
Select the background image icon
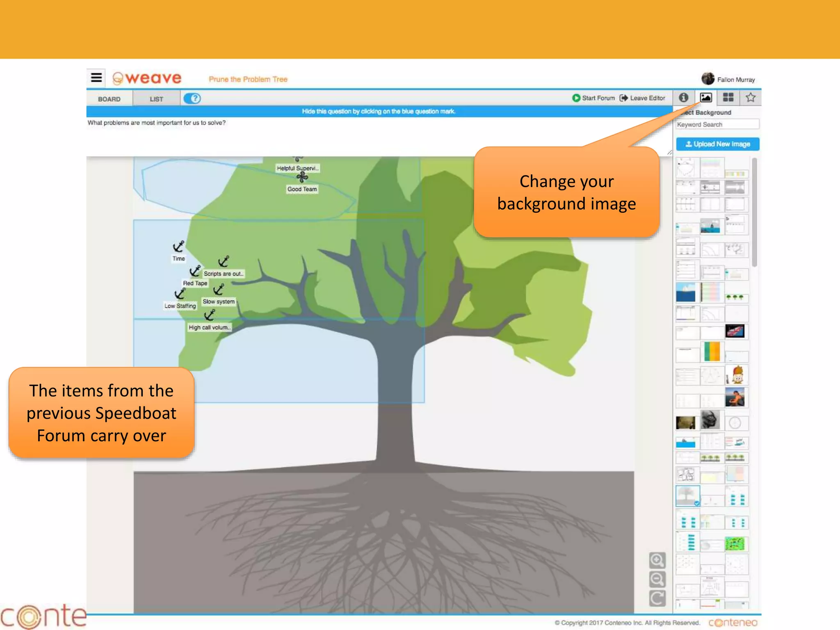pos(705,98)
